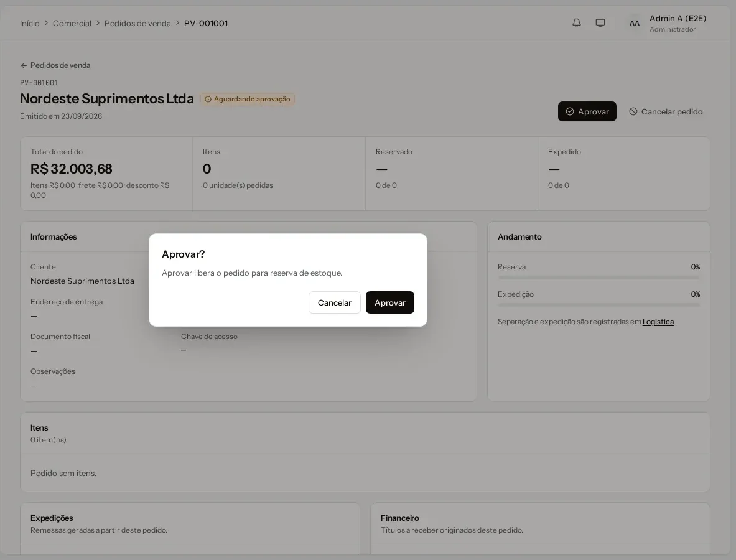Click the Expedição progress bar
This screenshot has width=736, height=560.
599,305
